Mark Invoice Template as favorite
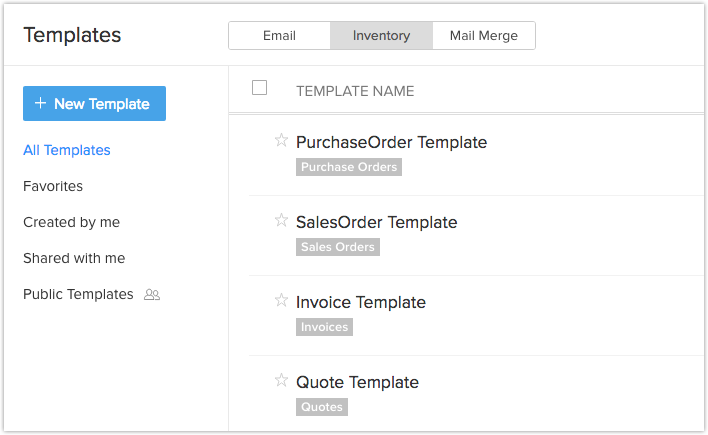 (281, 300)
